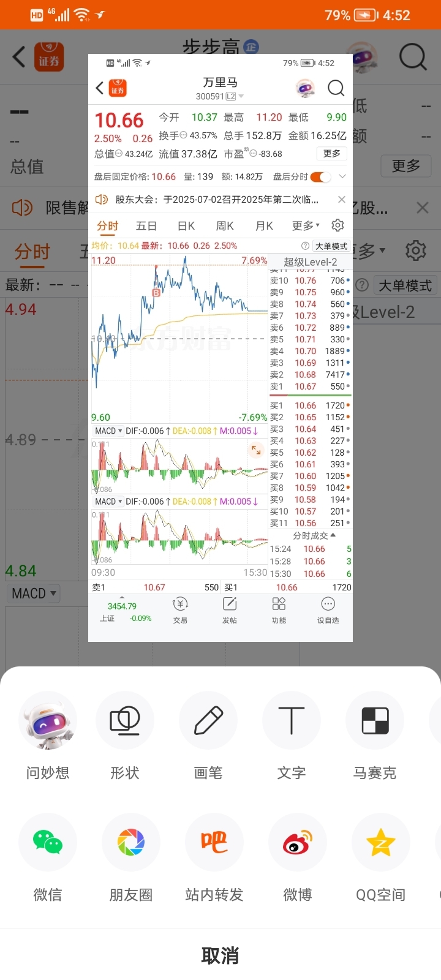The width and height of the screenshot is (441, 980).
Task: Tap the 15:24 10.66 trade row in preview
Action: click(x=311, y=549)
